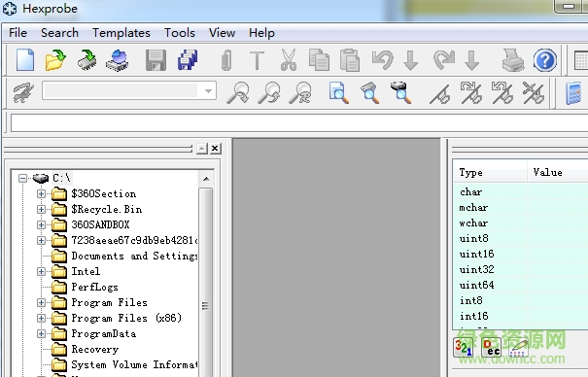Undo the last action with curved arrow
Screen dimensions: 588x377
pyautogui.click(x=383, y=60)
